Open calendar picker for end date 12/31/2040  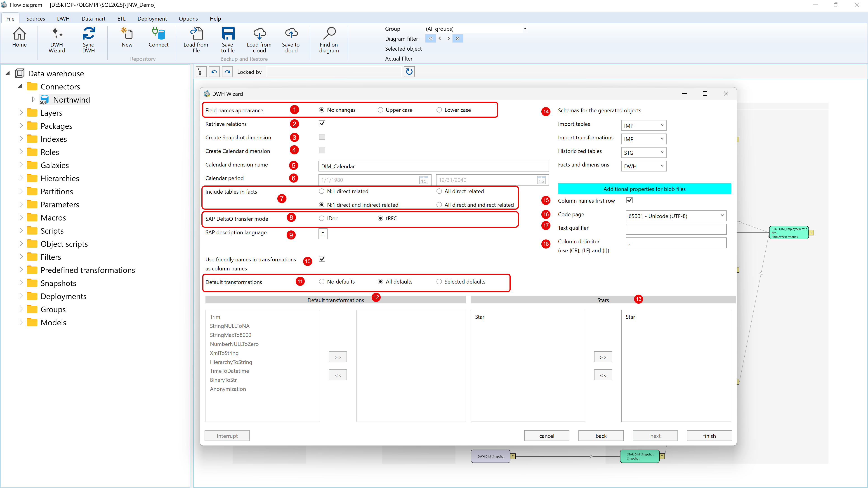(x=541, y=180)
